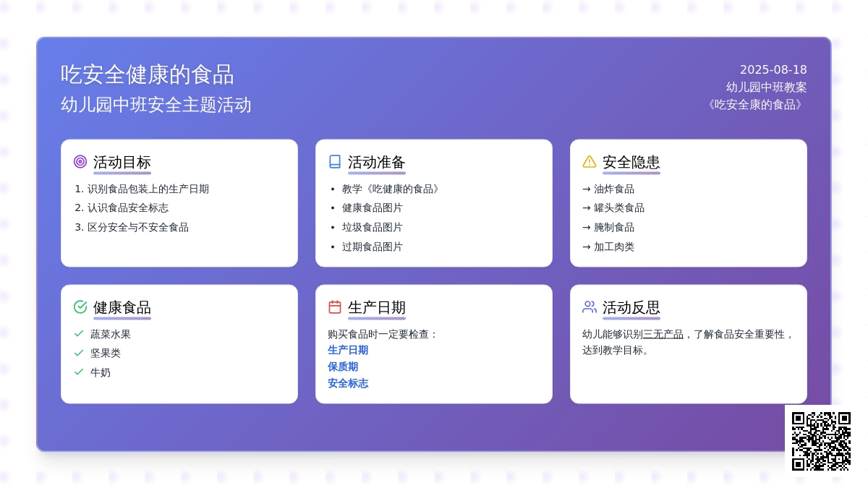Click the → 油炸食品 item
868x488 pixels.
pos(608,189)
